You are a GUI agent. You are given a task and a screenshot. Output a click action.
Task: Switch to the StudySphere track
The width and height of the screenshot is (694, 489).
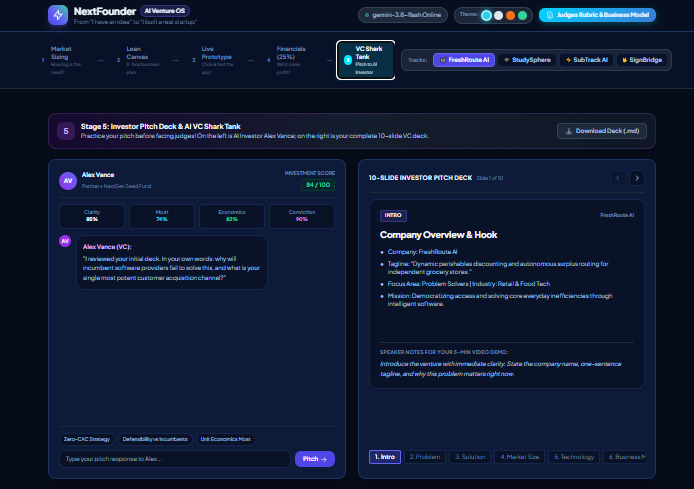point(527,60)
